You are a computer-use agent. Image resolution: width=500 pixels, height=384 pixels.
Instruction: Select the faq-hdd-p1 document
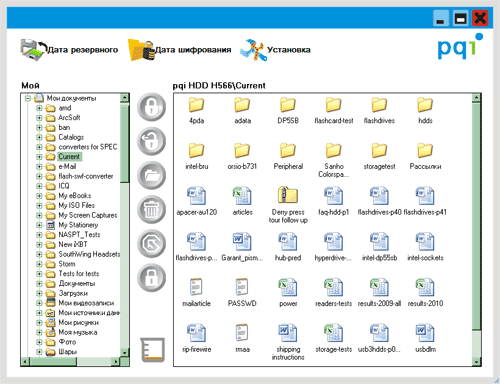tap(334, 201)
